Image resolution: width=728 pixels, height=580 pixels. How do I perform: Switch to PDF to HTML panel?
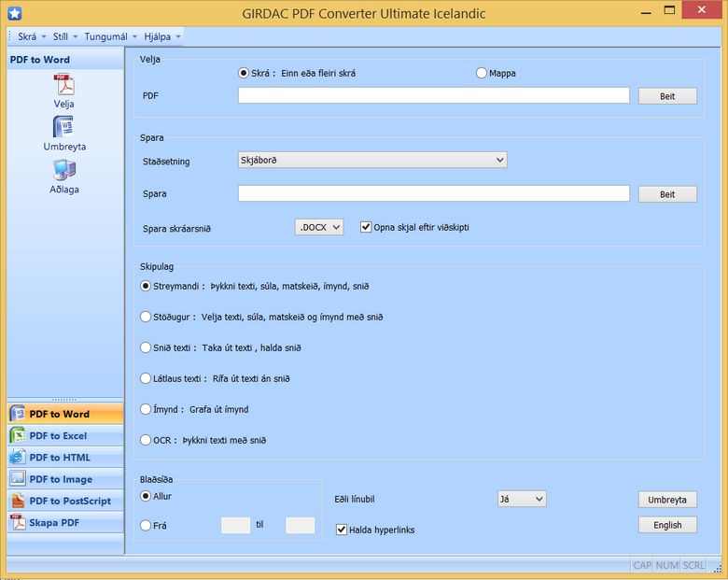pos(65,458)
